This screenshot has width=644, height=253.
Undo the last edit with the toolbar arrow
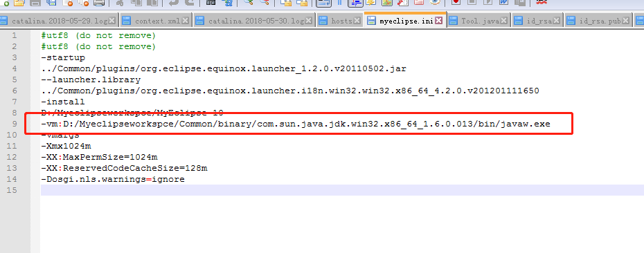(174, 3)
